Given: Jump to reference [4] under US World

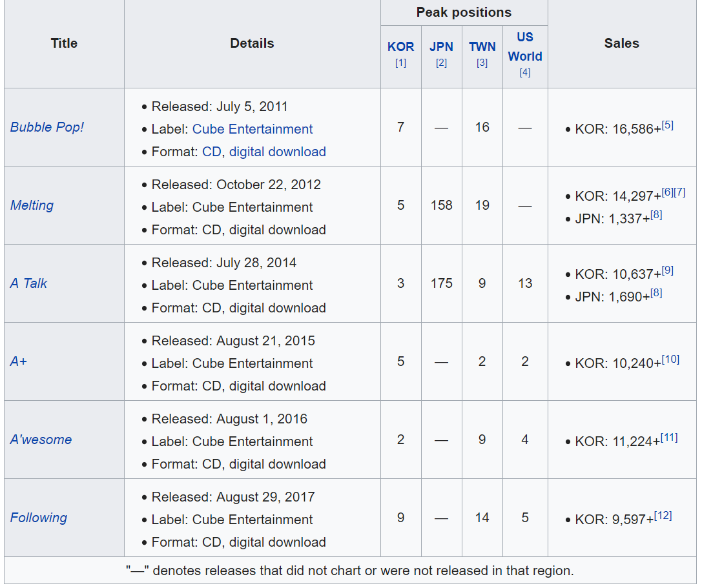Looking at the screenshot, I should pos(525,72).
